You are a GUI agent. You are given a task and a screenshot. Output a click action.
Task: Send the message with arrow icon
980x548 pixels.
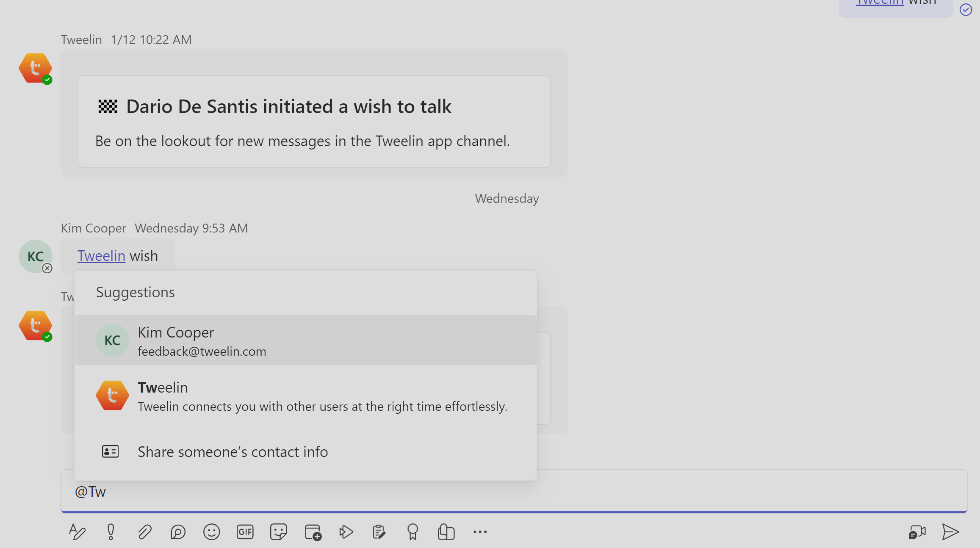(950, 532)
